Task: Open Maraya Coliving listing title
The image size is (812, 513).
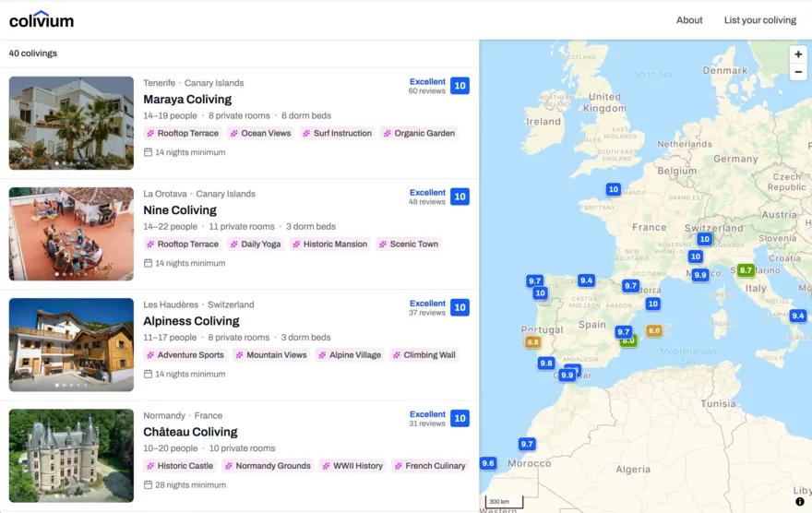Action: (187, 100)
